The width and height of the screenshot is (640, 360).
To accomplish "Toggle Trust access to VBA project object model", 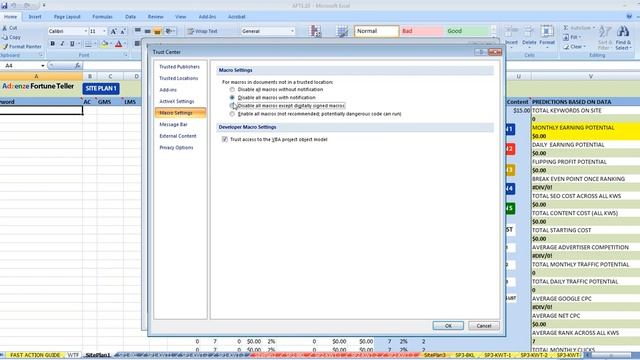I will click(x=224, y=139).
